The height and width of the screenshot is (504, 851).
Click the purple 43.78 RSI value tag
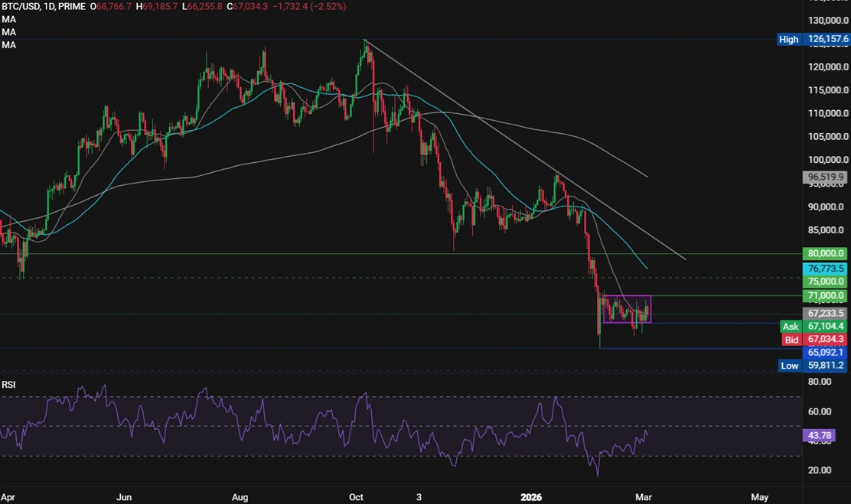(824, 436)
